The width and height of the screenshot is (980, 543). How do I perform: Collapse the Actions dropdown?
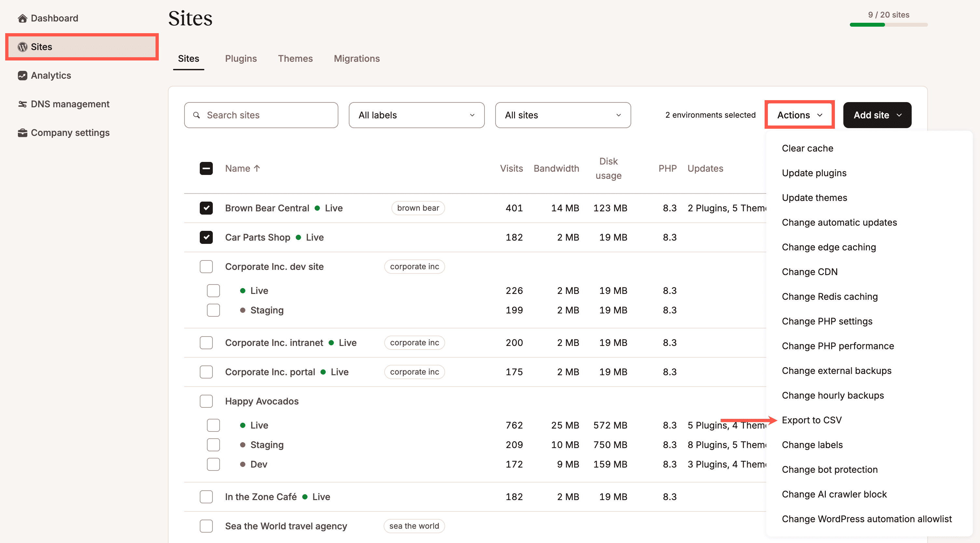(x=800, y=115)
